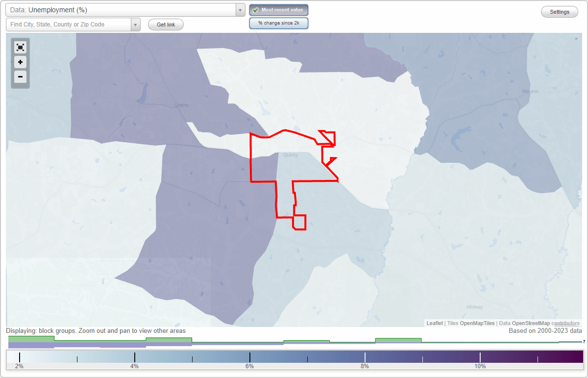This screenshot has height=378, width=588.
Task: Open the Data Unemployment (%) dropdown
Action: pos(125,10)
